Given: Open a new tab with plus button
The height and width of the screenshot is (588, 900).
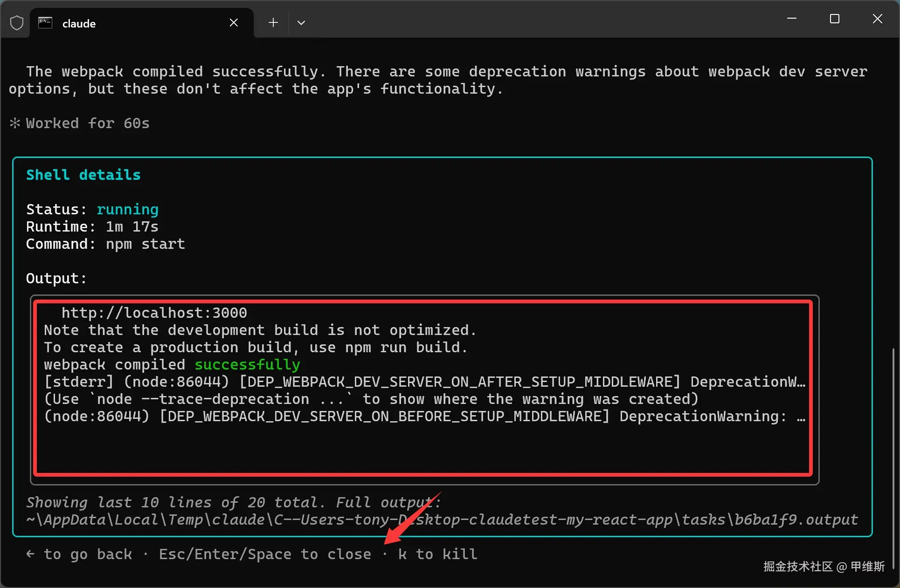Looking at the screenshot, I should pos(273,22).
